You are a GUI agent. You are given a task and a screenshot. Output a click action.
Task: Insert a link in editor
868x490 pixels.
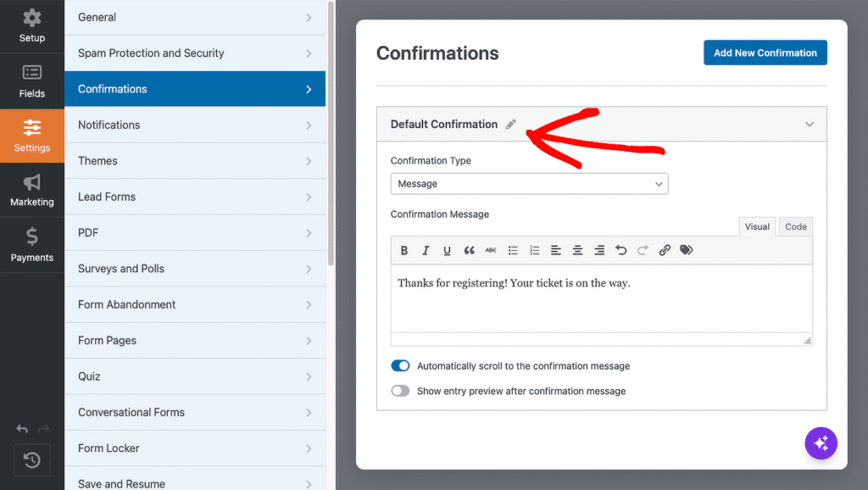click(x=665, y=250)
